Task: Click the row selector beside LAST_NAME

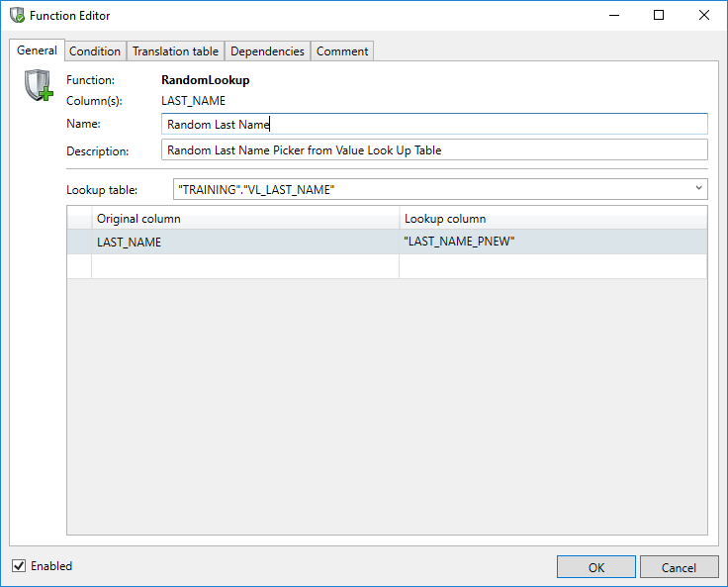Action: tap(79, 242)
